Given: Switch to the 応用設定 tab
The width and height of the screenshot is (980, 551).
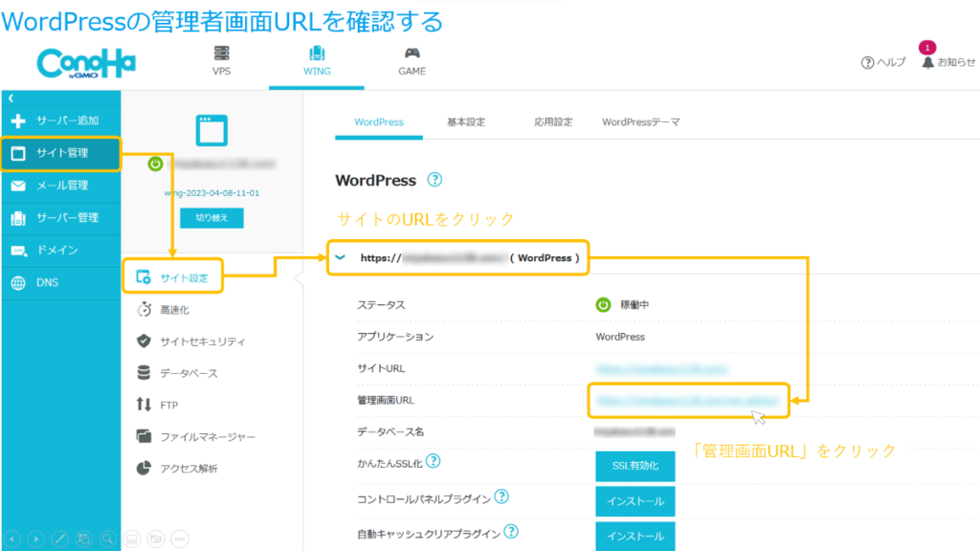Looking at the screenshot, I should click(553, 122).
